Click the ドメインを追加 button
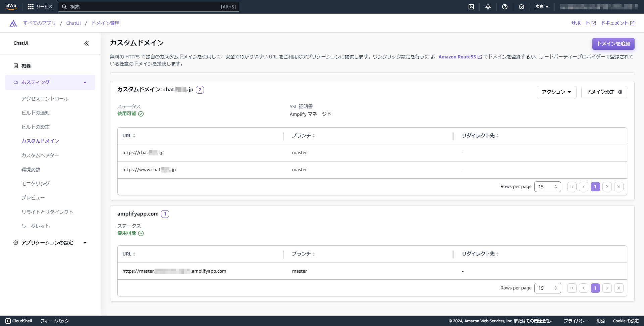The width and height of the screenshot is (644, 326). point(613,44)
